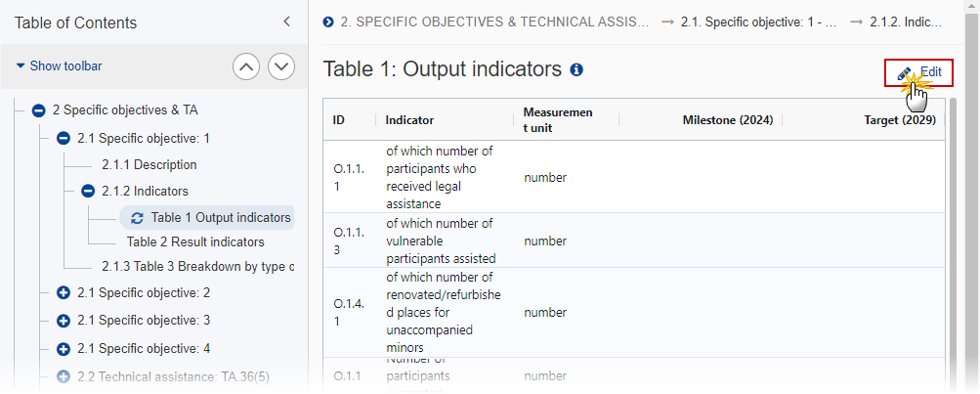Click the pencil Edit icon
This screenshot has width=980, height=394.
pyautogui.click(x=905, y=73)
